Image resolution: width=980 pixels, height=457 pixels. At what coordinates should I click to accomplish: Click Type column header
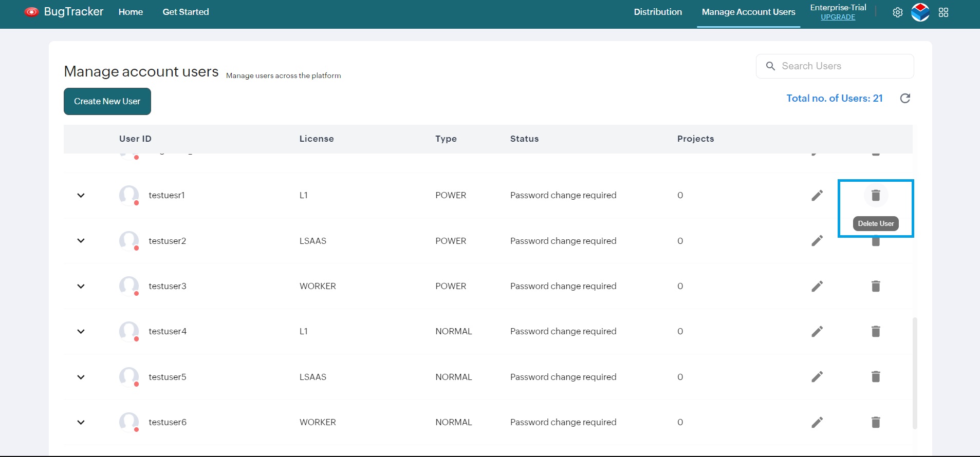(x=446, y=139)
